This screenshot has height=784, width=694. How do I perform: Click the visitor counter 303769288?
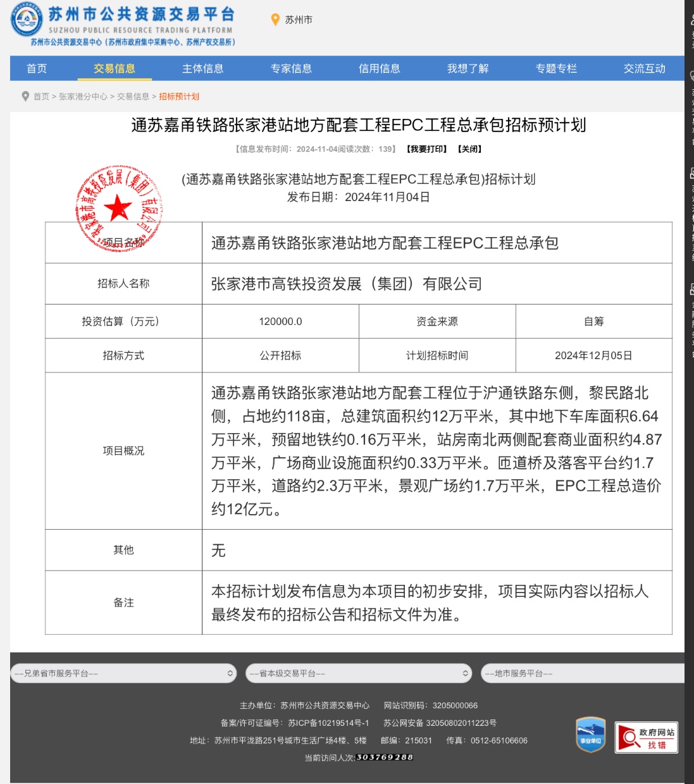(385, 757)
